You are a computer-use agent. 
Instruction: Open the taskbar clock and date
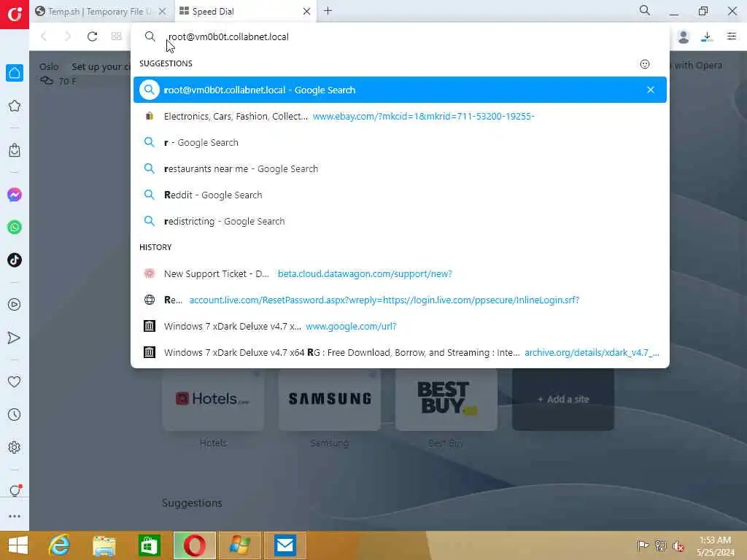(x=715, y=545)
